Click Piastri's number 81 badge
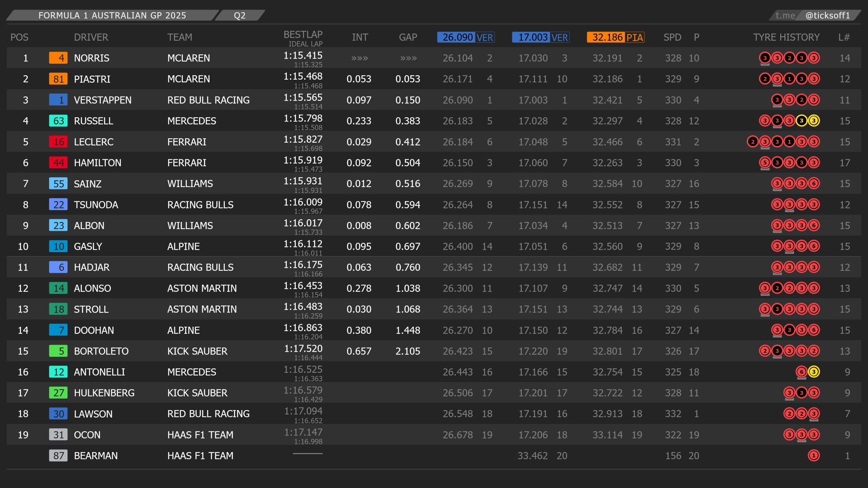868x488 pixels. coord(58,79)
